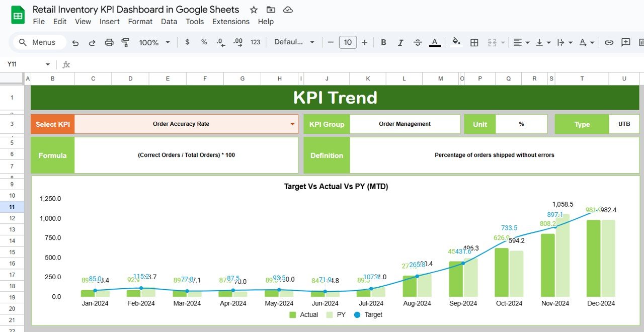Click Dec-2024 axis label
This screenshot has height=332, width=644.
[x=601, y=303]
